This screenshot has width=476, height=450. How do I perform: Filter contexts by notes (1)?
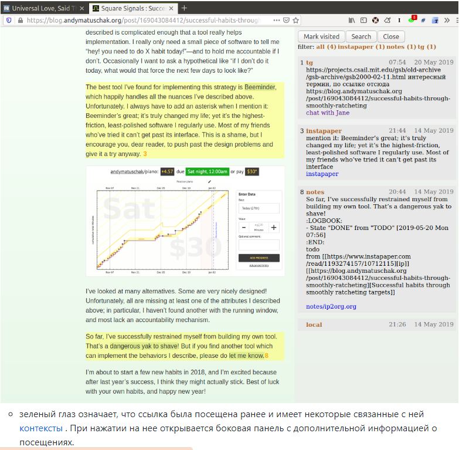(401, 47)
